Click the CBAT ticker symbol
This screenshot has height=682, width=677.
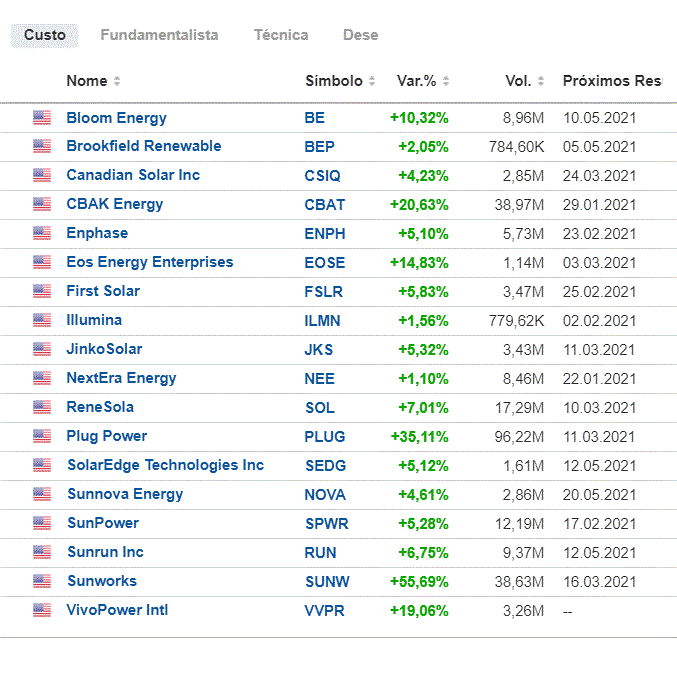click(x=325, y=205)
